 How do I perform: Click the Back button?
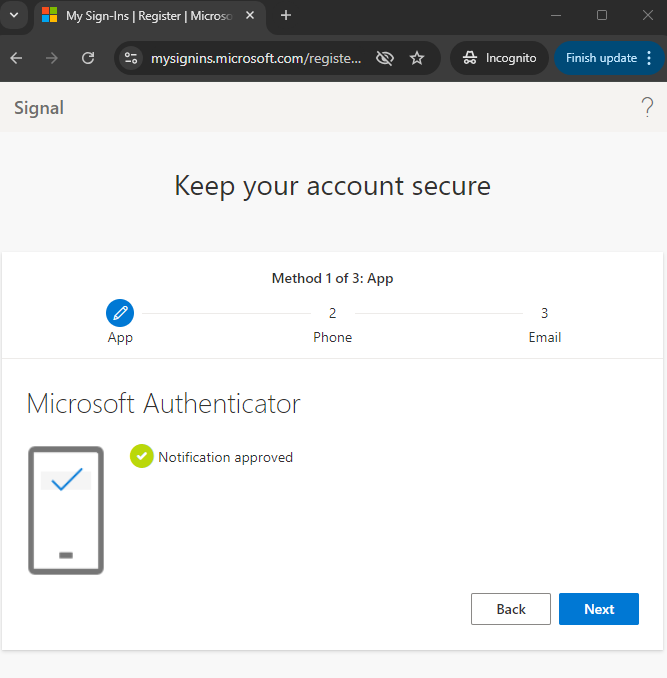(511, 609)
